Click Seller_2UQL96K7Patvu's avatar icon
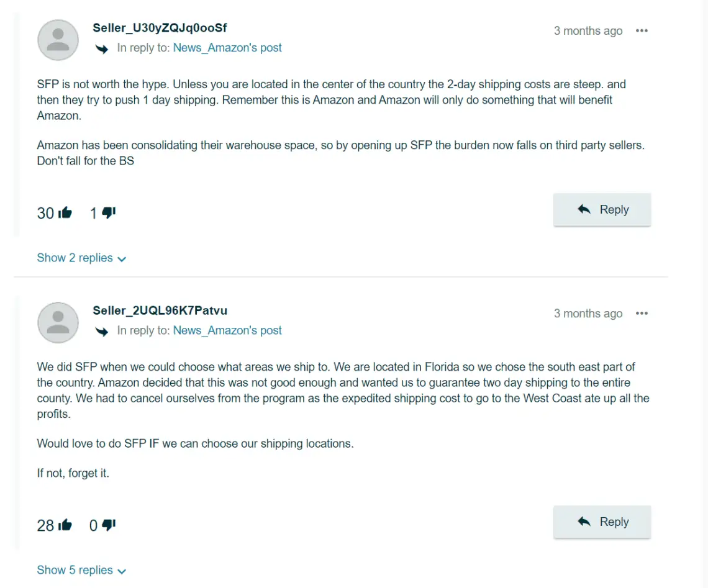Screen dimensions: 708x588 pyautogui.click(x=58, y=323)
